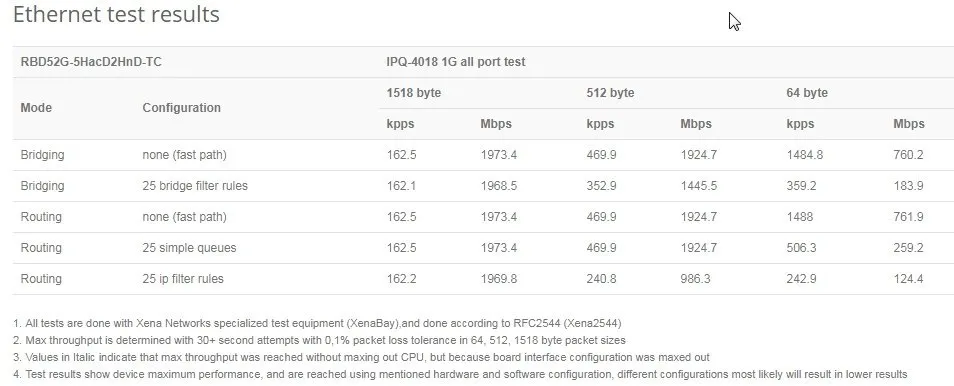Viewport: 954px width, 386px height.
Task: Select the 64 byte column header
Action: tap(807, 93)
